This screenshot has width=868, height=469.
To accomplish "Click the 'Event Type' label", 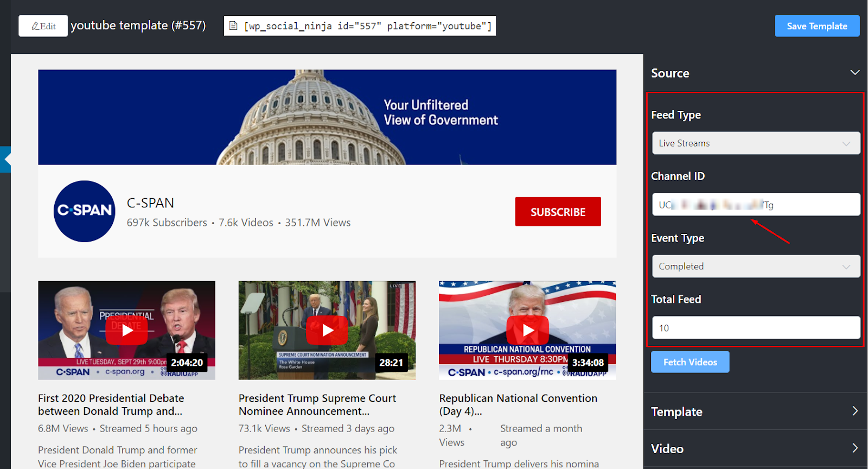I will [678, 238].
